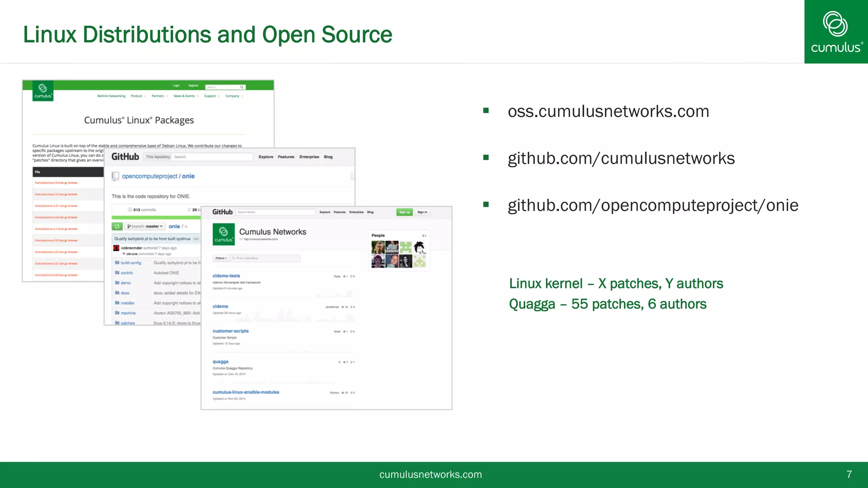868x488 pixels.
Task: Open the bright green identicon avatar in People
Action: pos(406,247)
